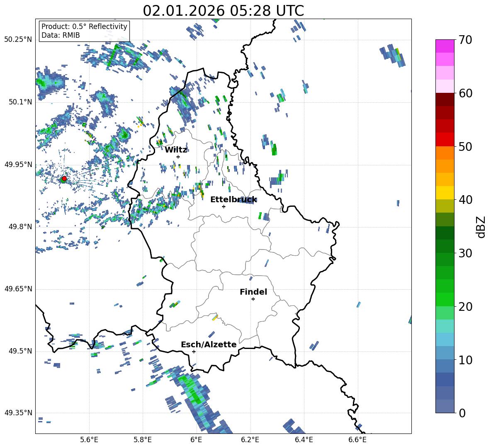Click the 6.4°E longitude label
491x448 pixels.
[304, 440]
